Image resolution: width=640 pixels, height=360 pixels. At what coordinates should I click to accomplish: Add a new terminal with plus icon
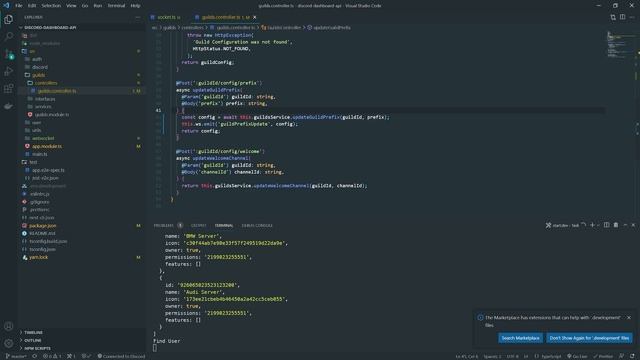[x=592, y=225]
